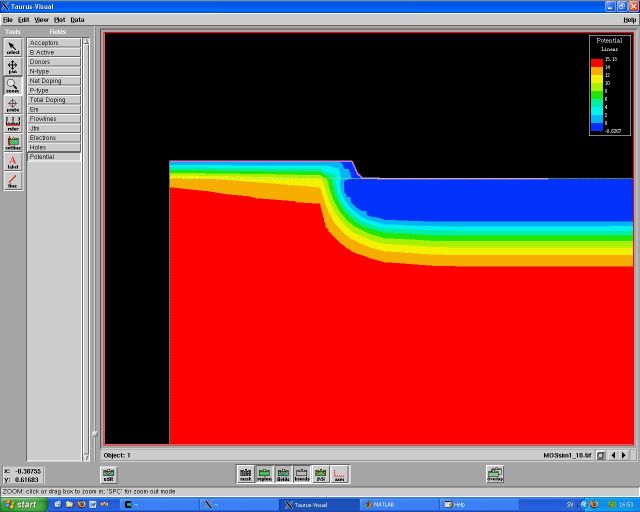Pick the probe crosshair tool

tap(13, 105)
